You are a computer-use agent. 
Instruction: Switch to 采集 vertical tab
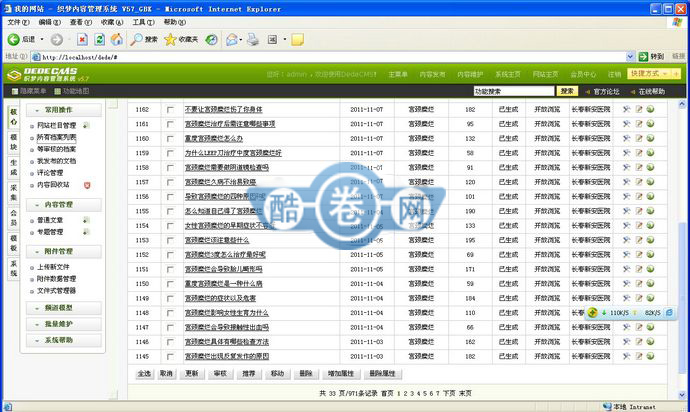(14, 192)
